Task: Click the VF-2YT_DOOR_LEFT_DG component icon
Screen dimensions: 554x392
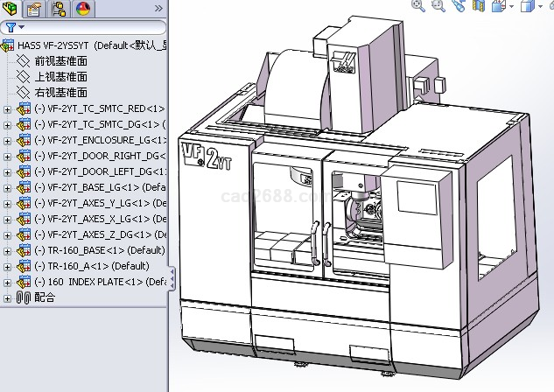Action: click(25, 171)
